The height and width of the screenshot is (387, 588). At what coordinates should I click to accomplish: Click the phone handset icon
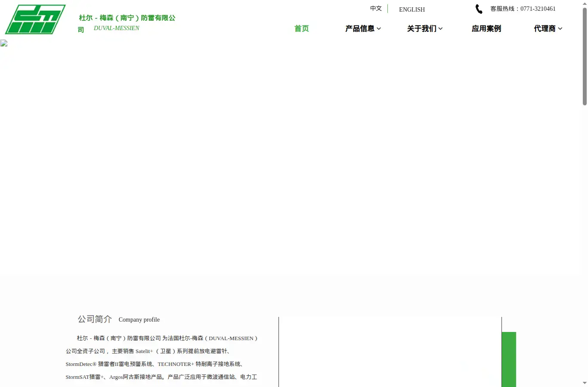click(x=479, y=9)
